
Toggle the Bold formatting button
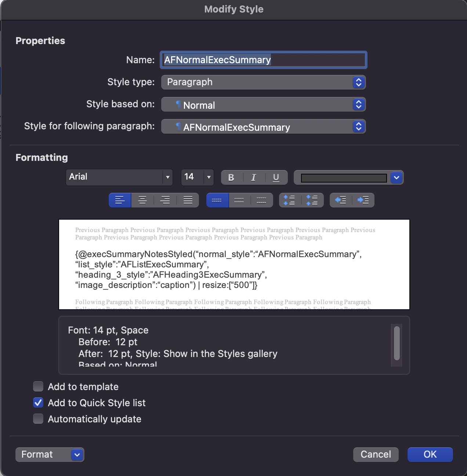(231, 178)
